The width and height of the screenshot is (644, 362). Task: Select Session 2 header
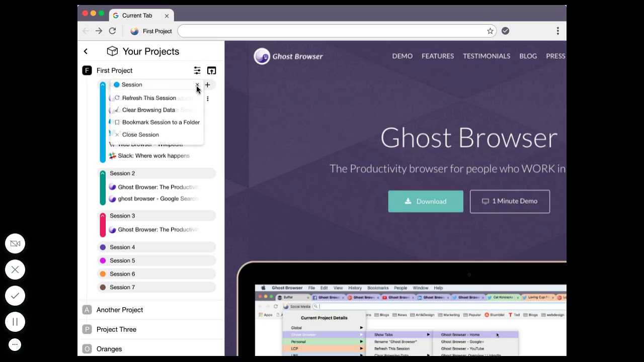pyautogui.click(x=156, y=173)
